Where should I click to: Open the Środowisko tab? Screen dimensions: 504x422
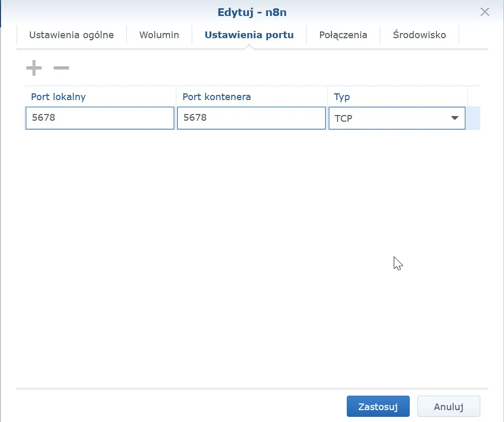tap(419, 35)
